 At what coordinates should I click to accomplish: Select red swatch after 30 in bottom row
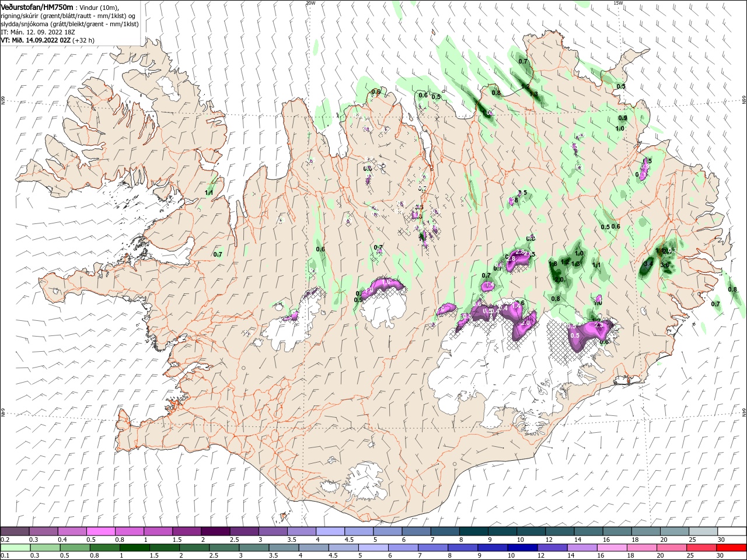coord(732,548)
